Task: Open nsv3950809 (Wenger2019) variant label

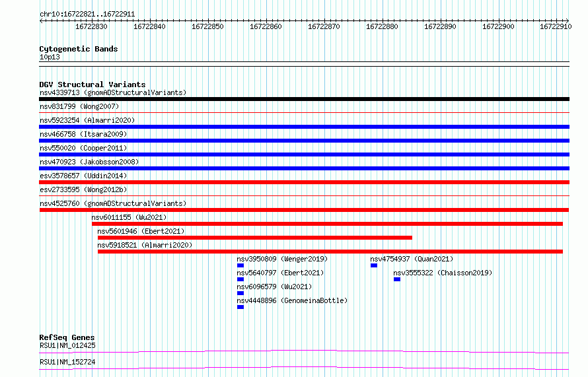Action: click(282, 259)
